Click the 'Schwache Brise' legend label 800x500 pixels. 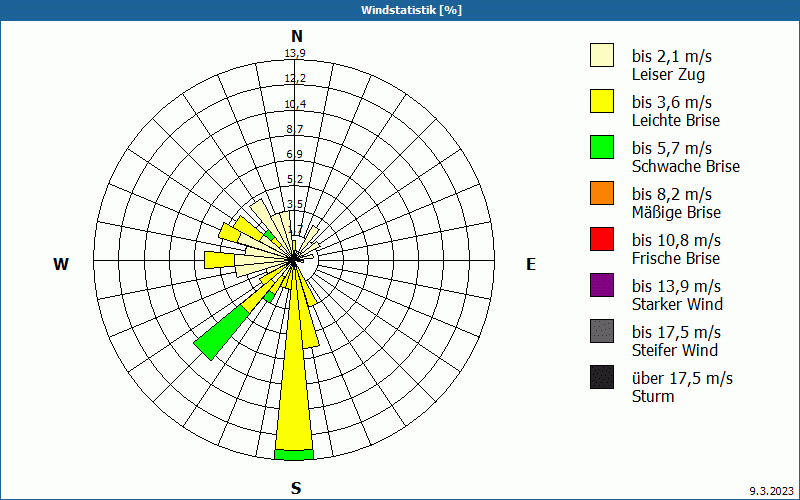pyautogui.click(x=686, y=166)
